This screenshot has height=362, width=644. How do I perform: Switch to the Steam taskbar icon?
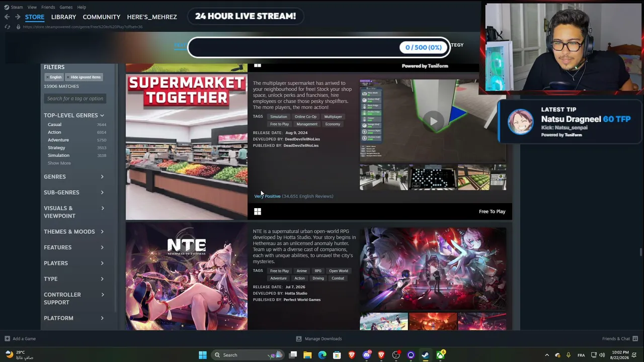pyautogui.click(x=425, y=355)
